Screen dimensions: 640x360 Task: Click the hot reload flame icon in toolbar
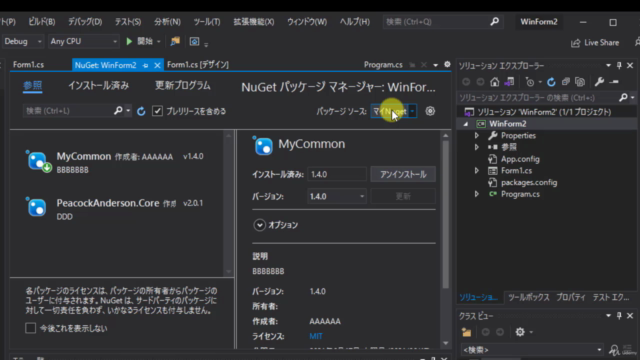coord(175,41)
